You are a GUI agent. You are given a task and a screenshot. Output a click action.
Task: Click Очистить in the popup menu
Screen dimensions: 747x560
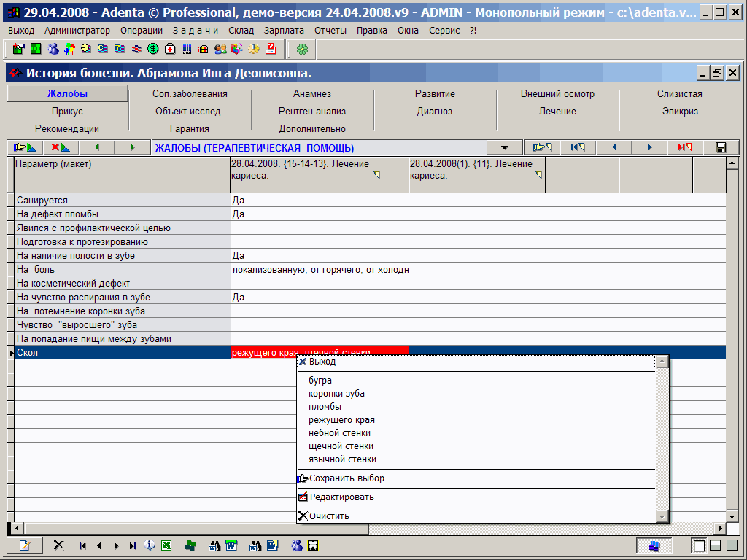pos(329,516)
